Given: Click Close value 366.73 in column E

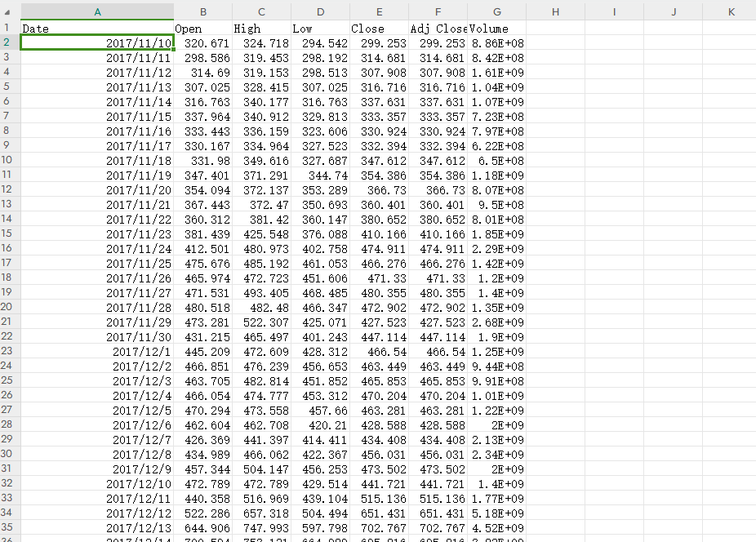Looking at the screenshot, I should [x=380, y=190].
